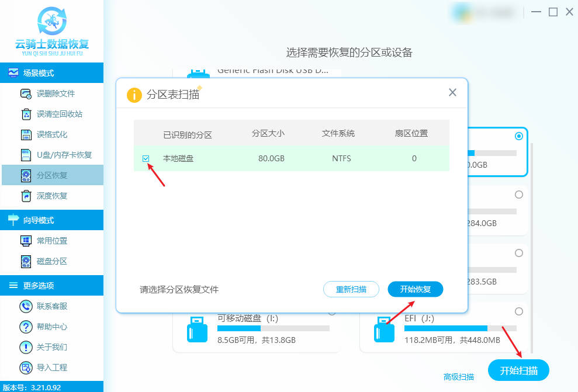Select the radio button for 284.0GB drive

click(x=518, y=195)
